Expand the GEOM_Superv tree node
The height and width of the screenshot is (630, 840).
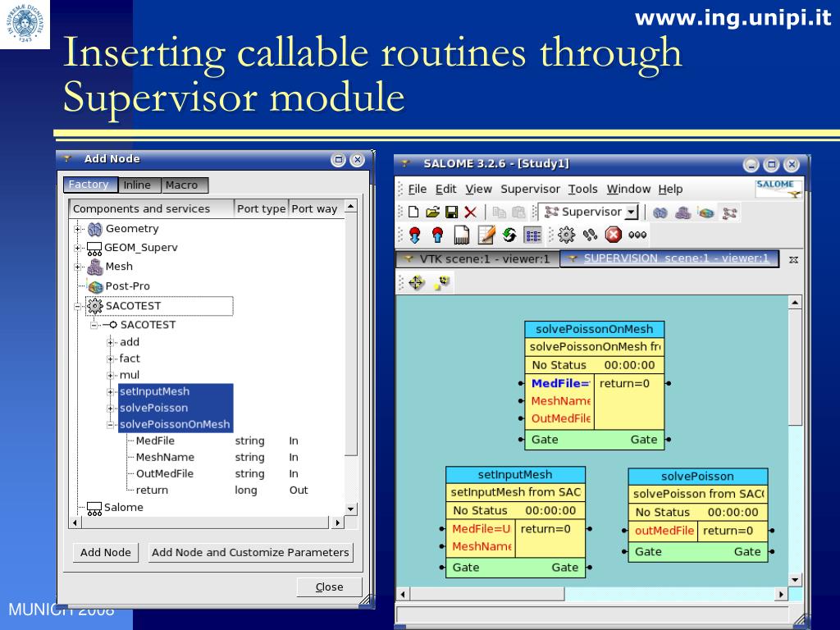78,248
